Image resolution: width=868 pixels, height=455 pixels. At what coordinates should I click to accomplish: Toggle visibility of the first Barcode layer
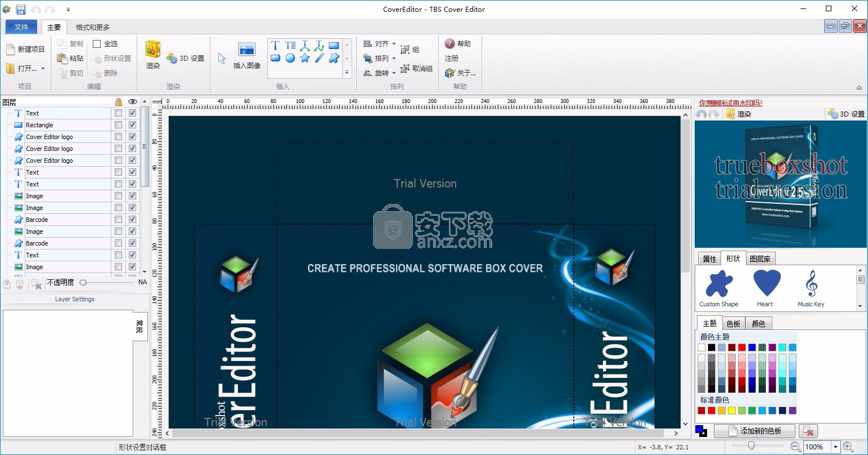[x=132, y=219]
